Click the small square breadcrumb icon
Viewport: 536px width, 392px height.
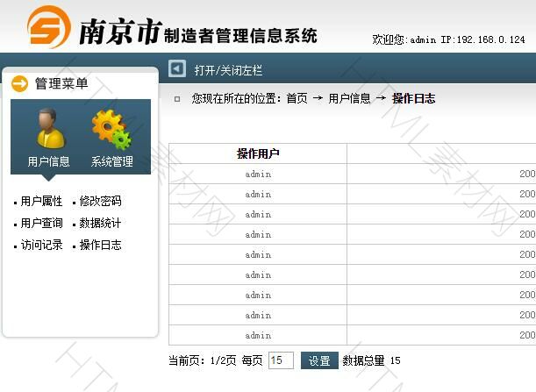click(x=177, y=99)
